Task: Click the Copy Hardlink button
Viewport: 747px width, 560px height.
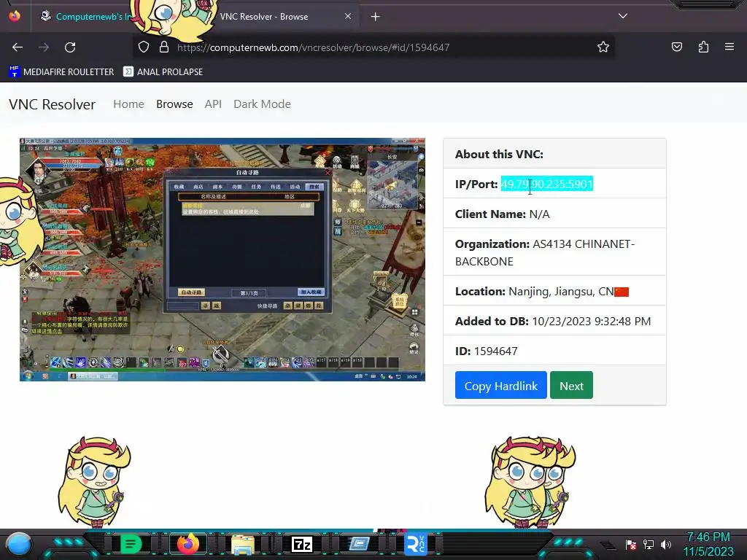Action: 500,385
